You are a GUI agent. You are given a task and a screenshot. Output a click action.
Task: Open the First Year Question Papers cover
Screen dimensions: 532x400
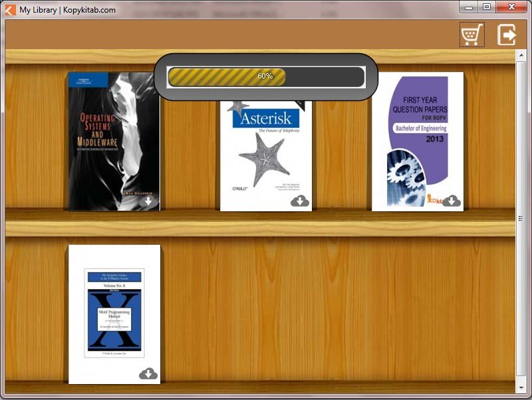418,142
